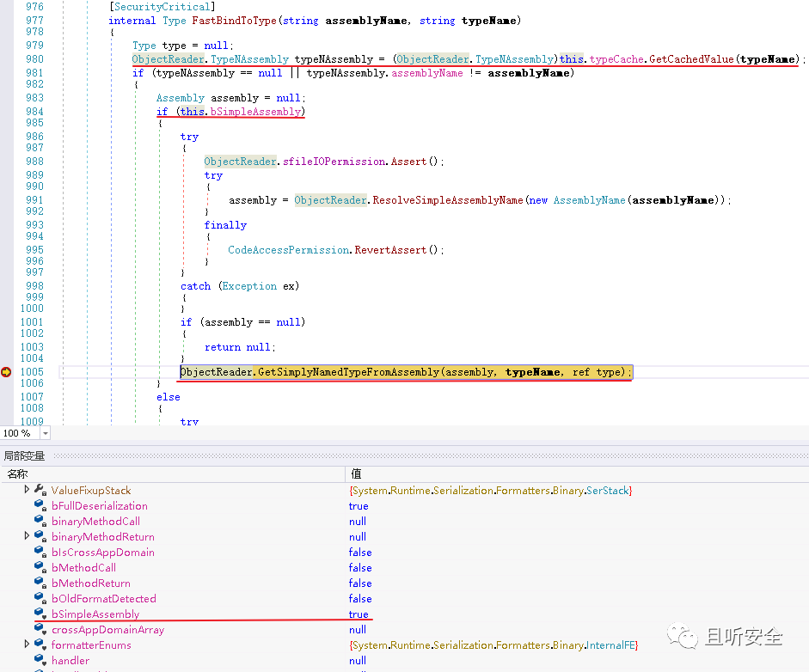This screenshot has height=672, width=809.
Task: Click line number 980 in the gutter
Action: 34,59
